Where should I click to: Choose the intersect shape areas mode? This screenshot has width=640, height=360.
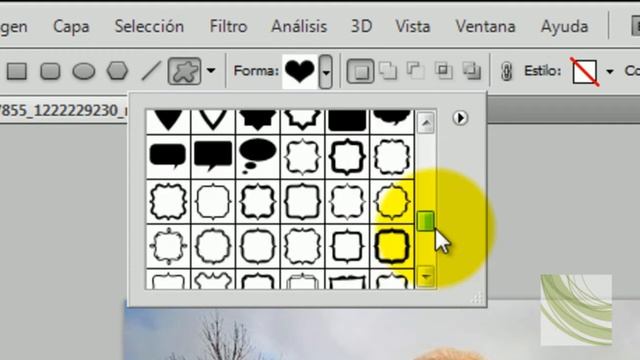(x=443, y=71)
